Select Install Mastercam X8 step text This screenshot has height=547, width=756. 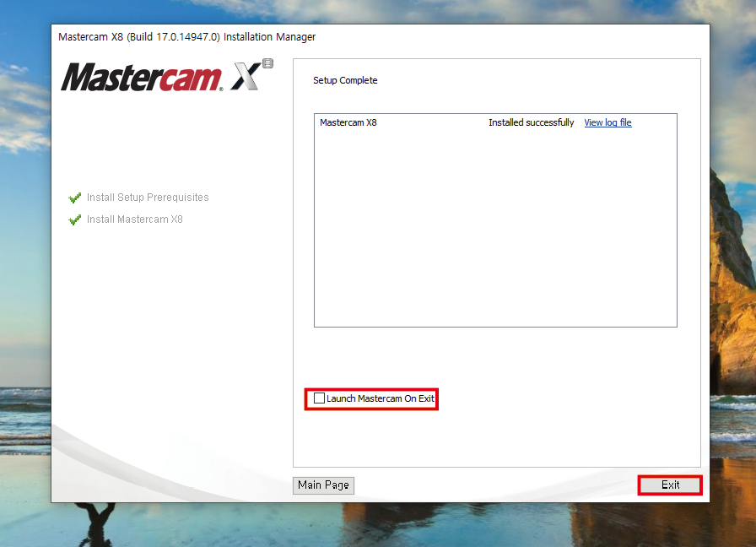pos(134,219)
